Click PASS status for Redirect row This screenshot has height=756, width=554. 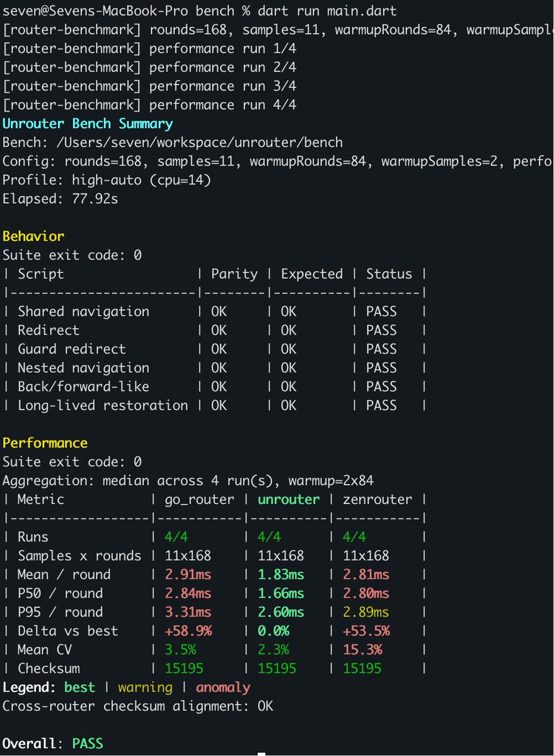(381, 331)
